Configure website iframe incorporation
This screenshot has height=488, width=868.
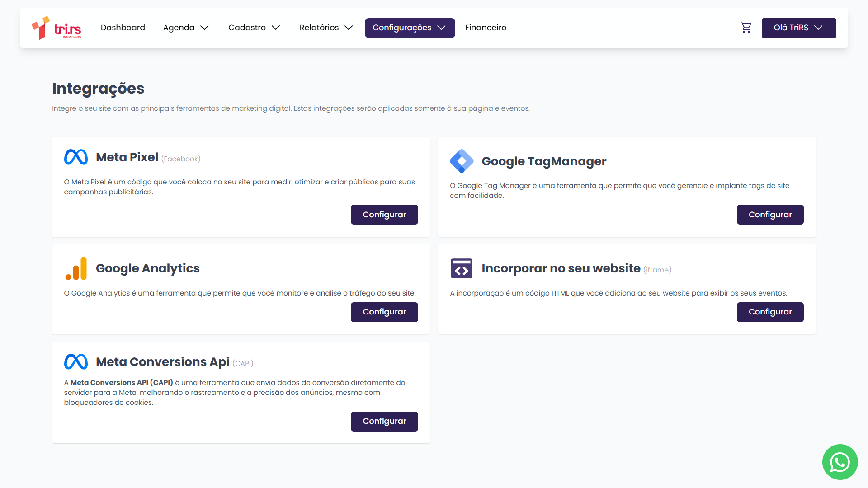(x=770, y=312)
